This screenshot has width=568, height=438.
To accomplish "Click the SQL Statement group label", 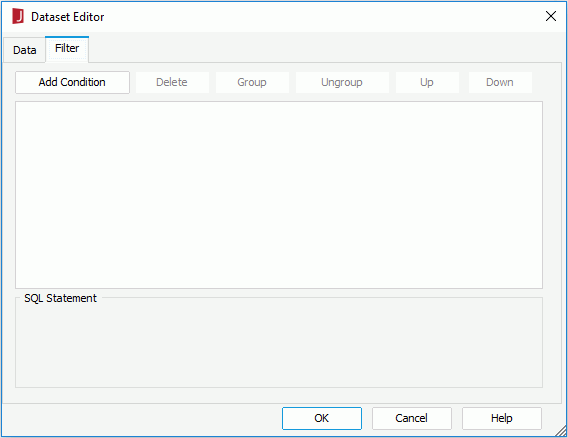I will 60,298.
